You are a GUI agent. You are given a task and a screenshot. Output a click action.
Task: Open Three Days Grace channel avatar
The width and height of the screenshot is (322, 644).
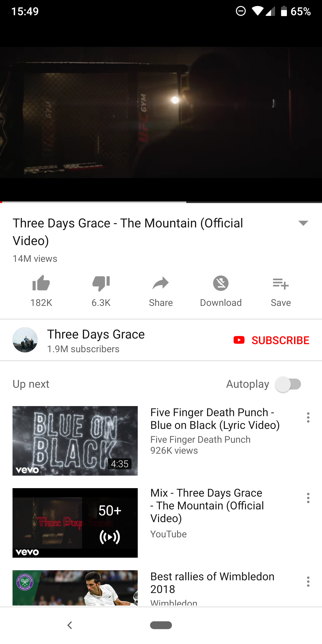click(x=25, y=340)
